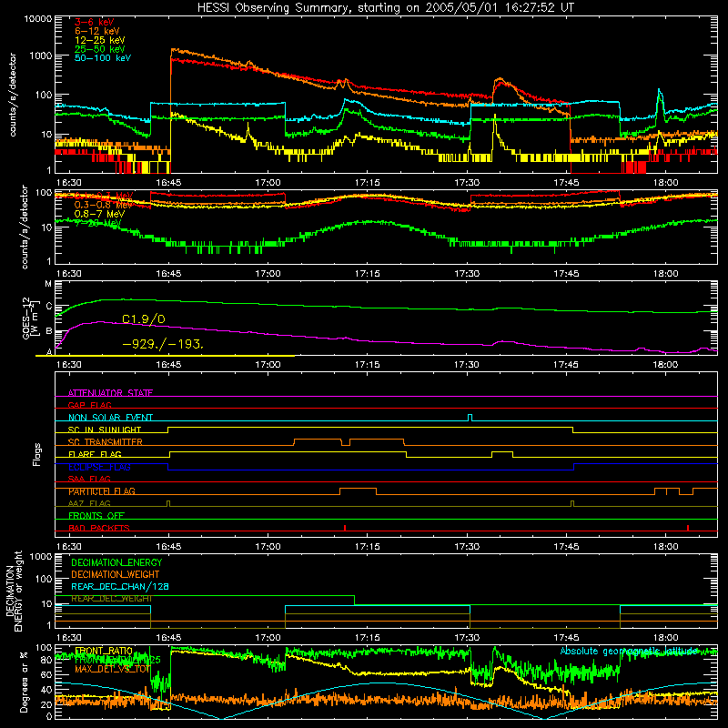Image resolution: width=728 pixels, height=728 pixels.
Task: Select the FRONTS_OFF flag label
Action: (96, 516)
